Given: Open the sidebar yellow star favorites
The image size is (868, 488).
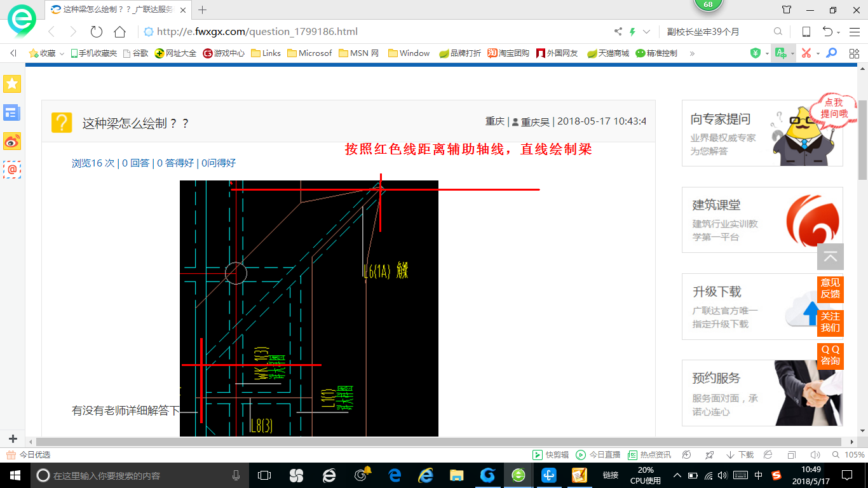Looking at the screenshot, I should point(12,84).
